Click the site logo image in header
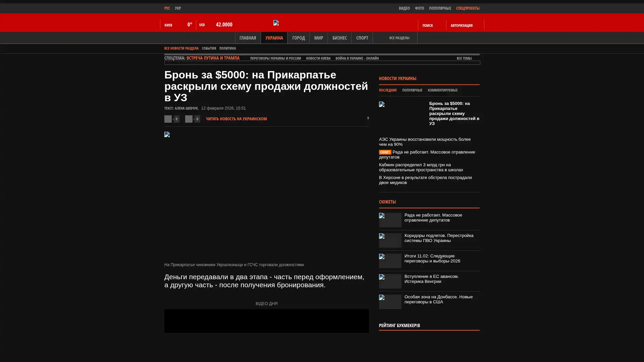The image size is (644, 362). point(276,23)
